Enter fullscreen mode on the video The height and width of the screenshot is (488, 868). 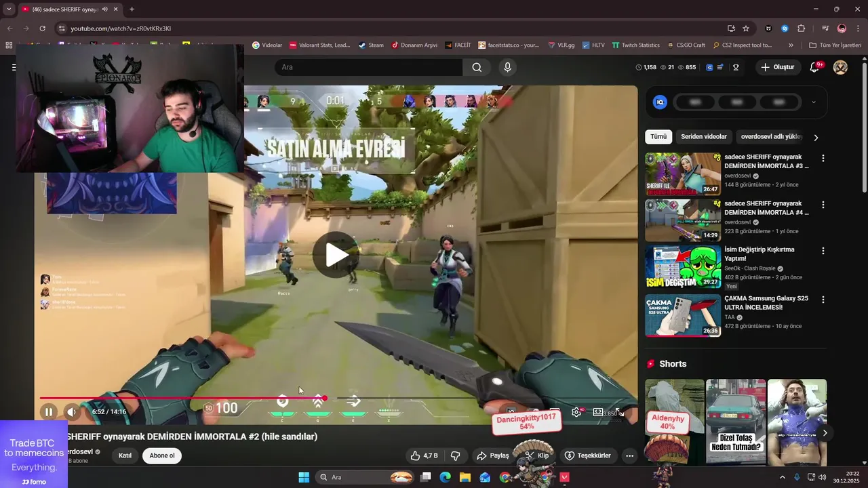[x=619, y=412]
